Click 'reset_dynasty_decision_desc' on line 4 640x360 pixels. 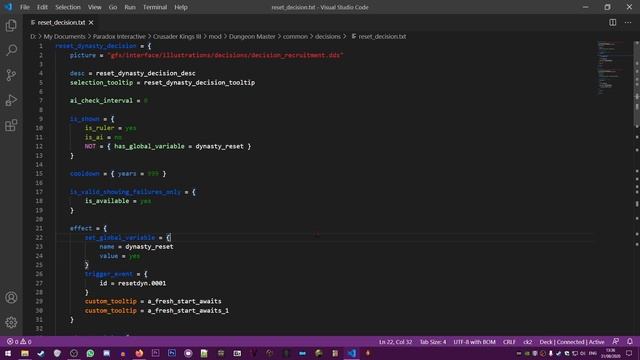146,73
